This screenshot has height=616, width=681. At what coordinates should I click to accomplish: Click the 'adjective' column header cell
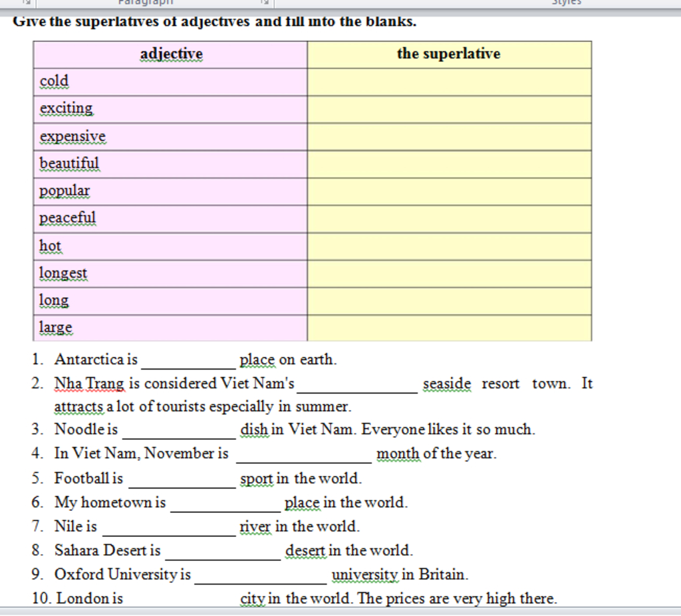pyautogui.click(x=171, y=54)
